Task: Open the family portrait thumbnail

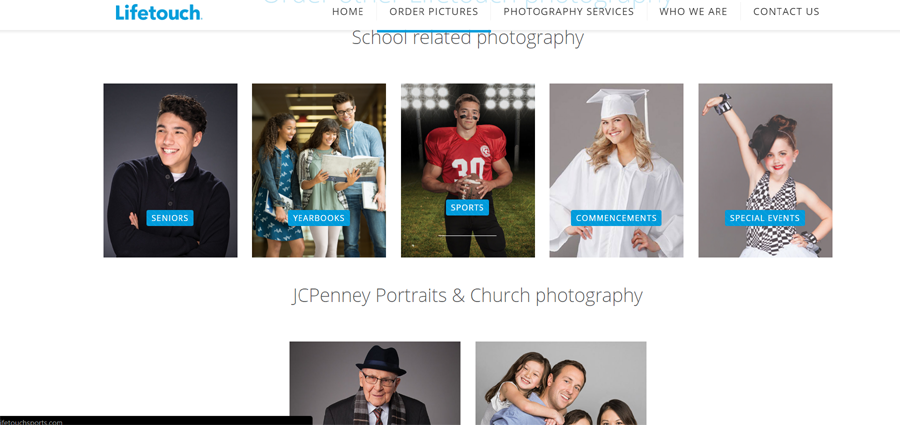Action: click(x=561, y=383)
